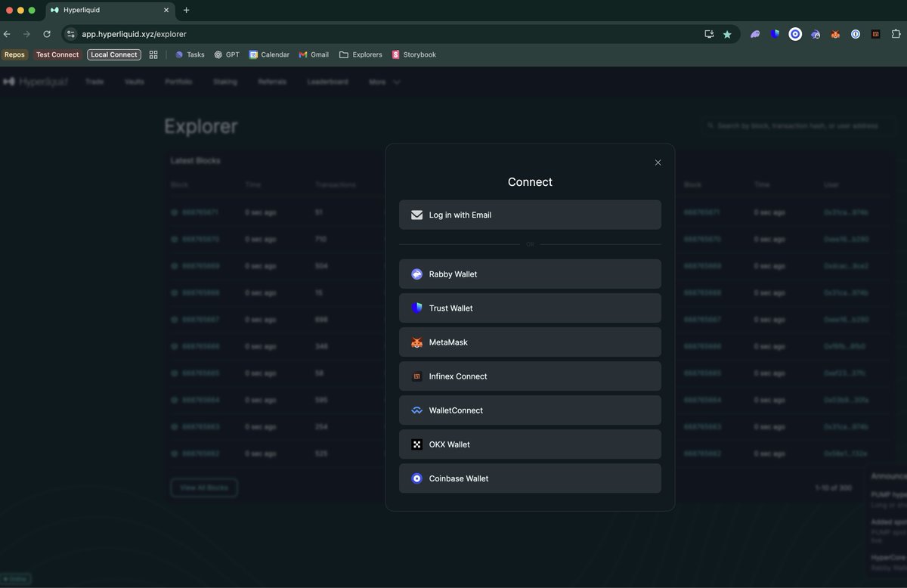Open Trust Wallet shield extension in toolbar
The width and height of the screenshot is (907, 588).
775,34
